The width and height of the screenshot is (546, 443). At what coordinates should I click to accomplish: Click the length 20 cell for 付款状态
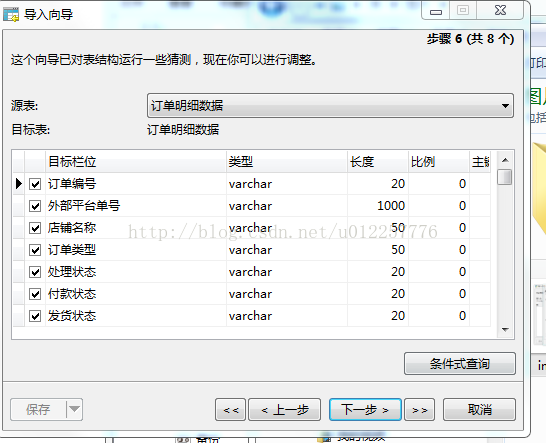click(378, 294)
